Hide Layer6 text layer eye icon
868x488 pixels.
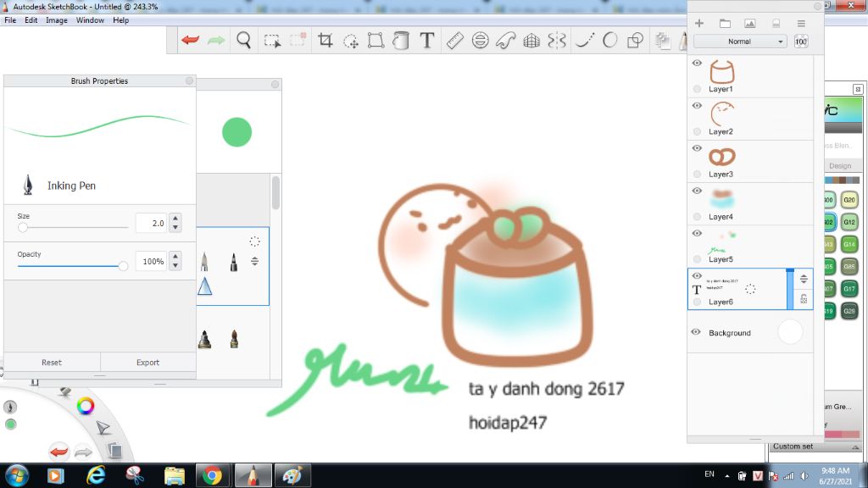click(697, 276)
